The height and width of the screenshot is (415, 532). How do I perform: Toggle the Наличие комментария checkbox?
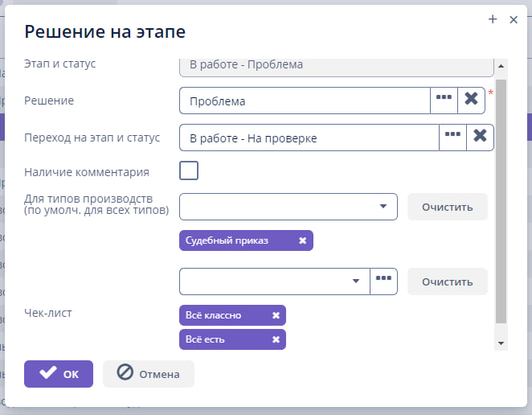[x=189, y=171]
